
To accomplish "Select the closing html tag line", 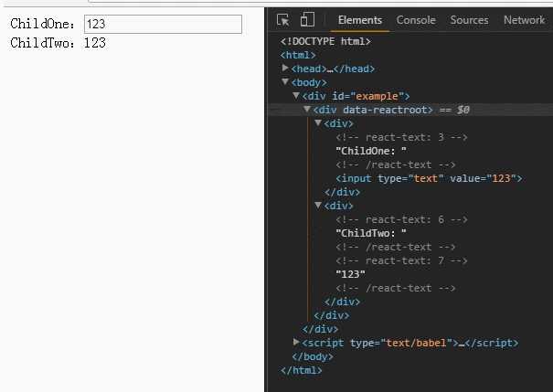I will click(302, 370).
